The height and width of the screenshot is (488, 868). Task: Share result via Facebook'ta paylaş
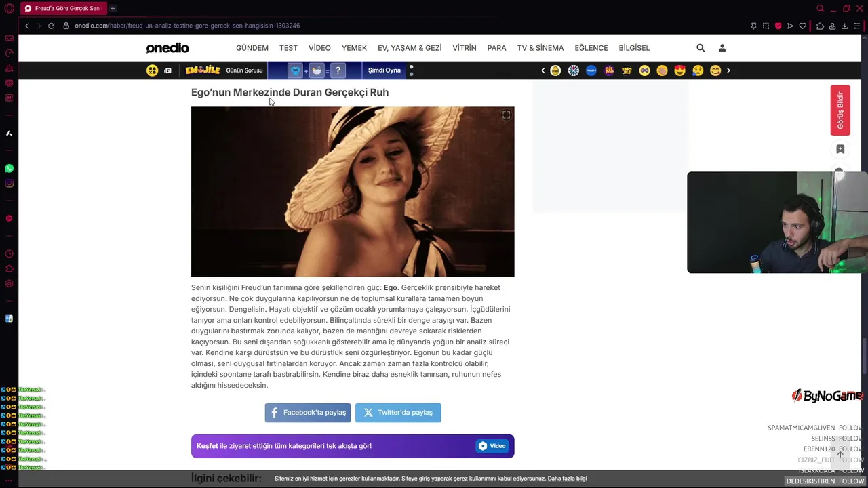coord(308,412)
